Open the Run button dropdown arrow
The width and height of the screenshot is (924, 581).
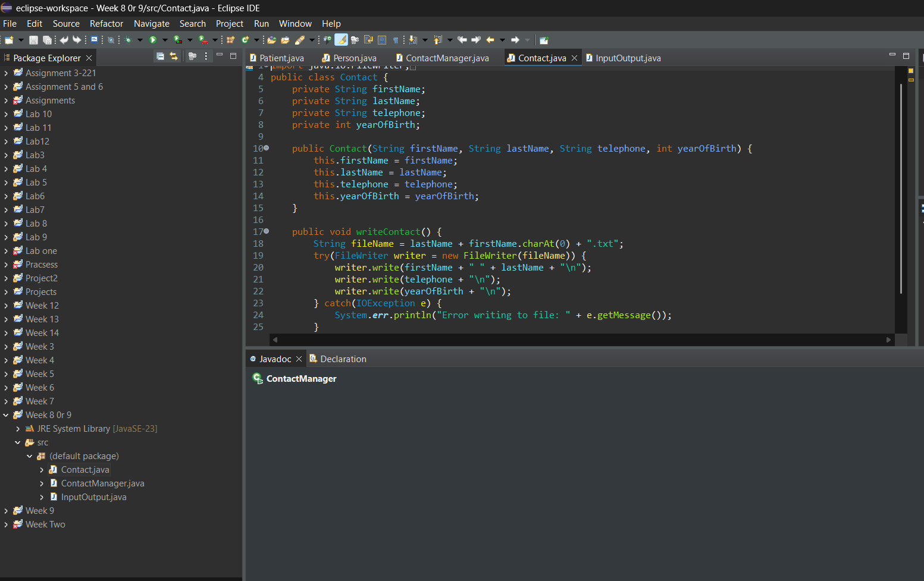(x=165, y=40)
